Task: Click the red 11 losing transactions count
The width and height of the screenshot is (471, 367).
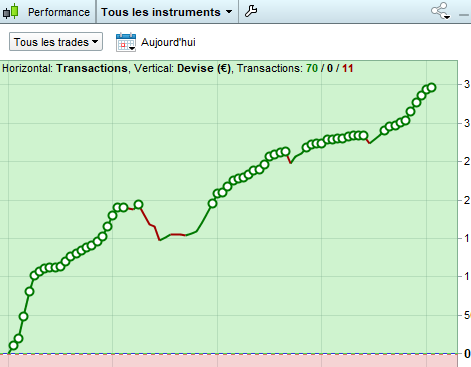Action: [348, 68]
